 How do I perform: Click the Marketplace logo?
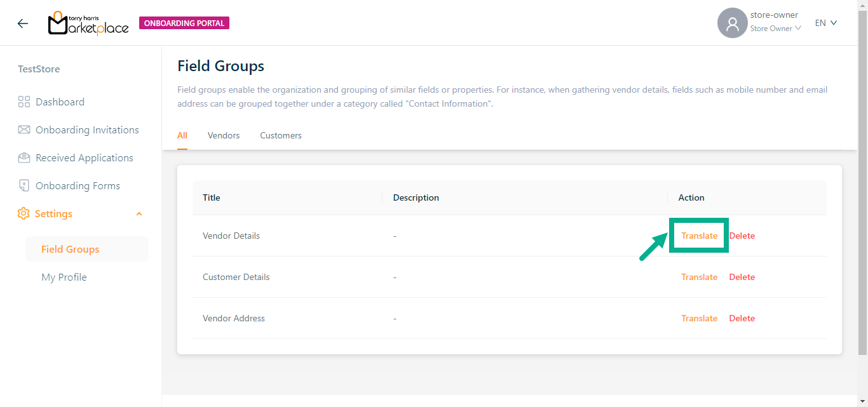coord(88,23)
